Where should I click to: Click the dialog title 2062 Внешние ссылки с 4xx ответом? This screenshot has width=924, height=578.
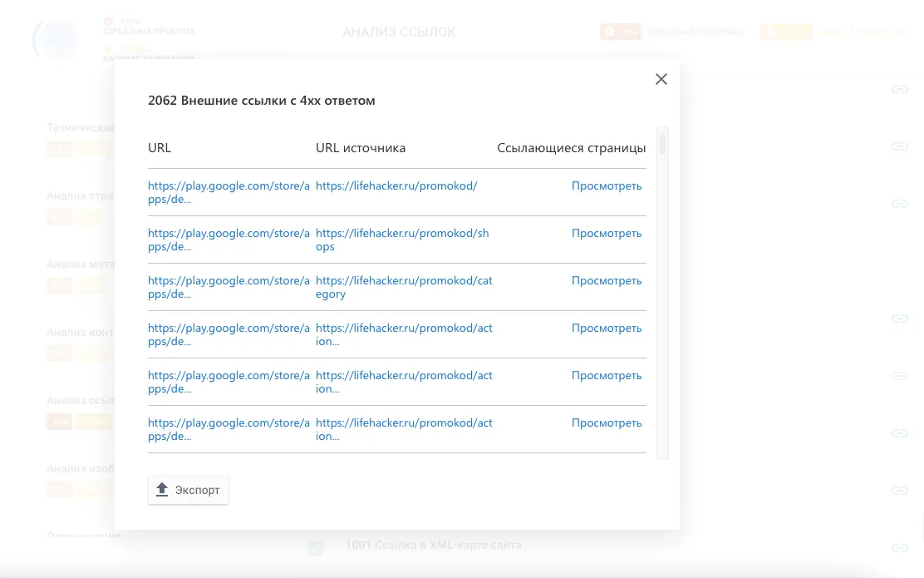pos(262,101)
